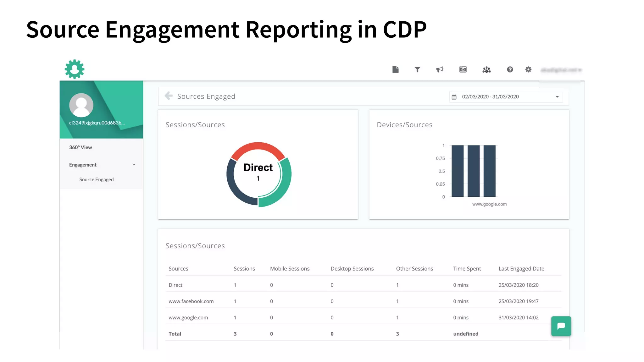Viewport: 644px width, 362px height.
Task: Open the document icon in top toolbar
Action: pyautogui.click(x=395, y=69)
